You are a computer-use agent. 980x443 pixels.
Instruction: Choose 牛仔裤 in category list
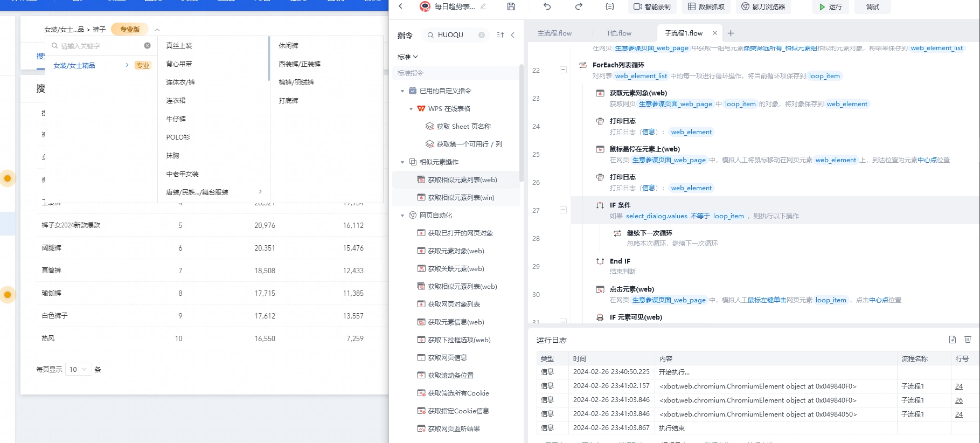pos(176,119)
